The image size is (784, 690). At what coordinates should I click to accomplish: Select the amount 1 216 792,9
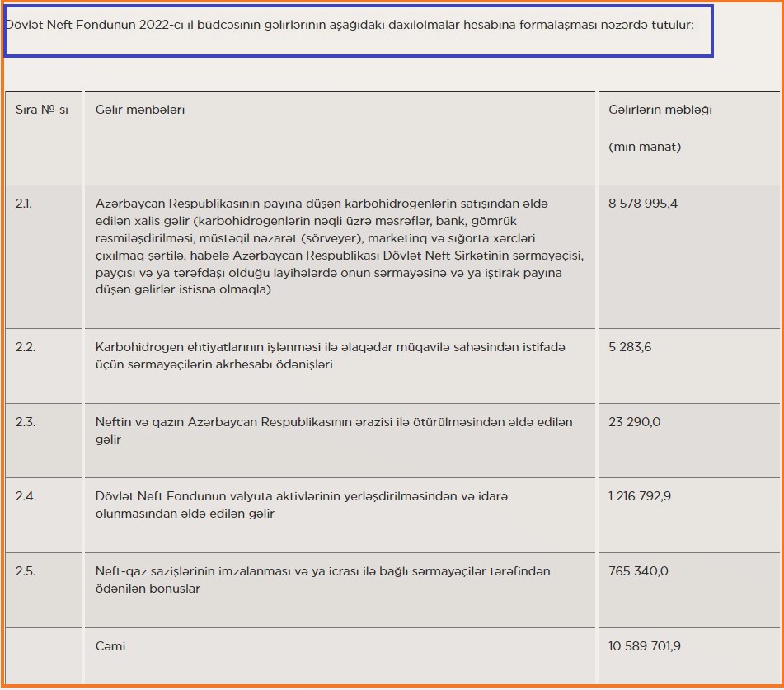(640, 496)
